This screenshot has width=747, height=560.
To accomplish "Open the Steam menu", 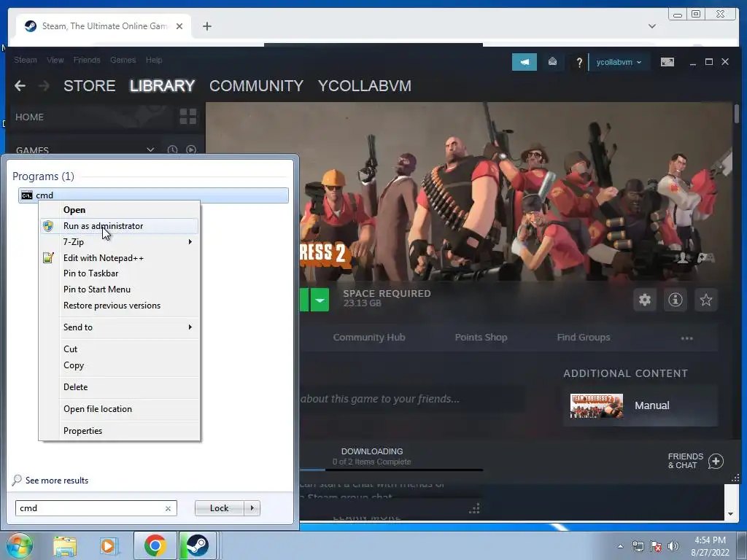I will [x=26, y=60].
